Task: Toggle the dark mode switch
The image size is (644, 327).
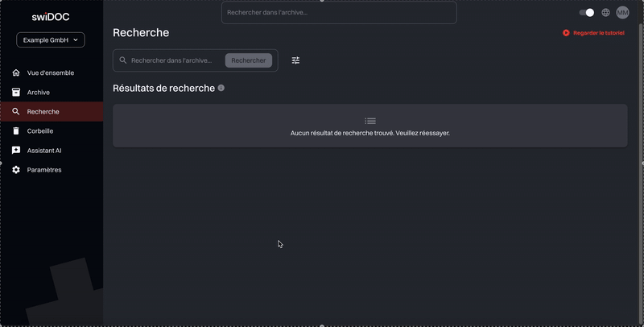Action: (x=587, y=13)
